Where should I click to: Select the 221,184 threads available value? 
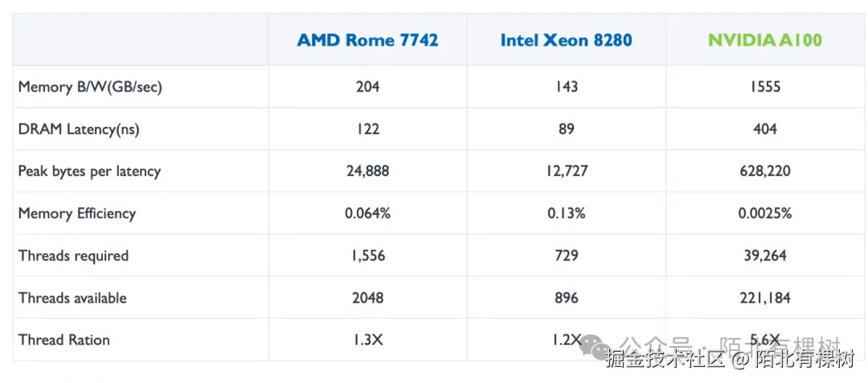pyautogui.click(x=764, y=298)
